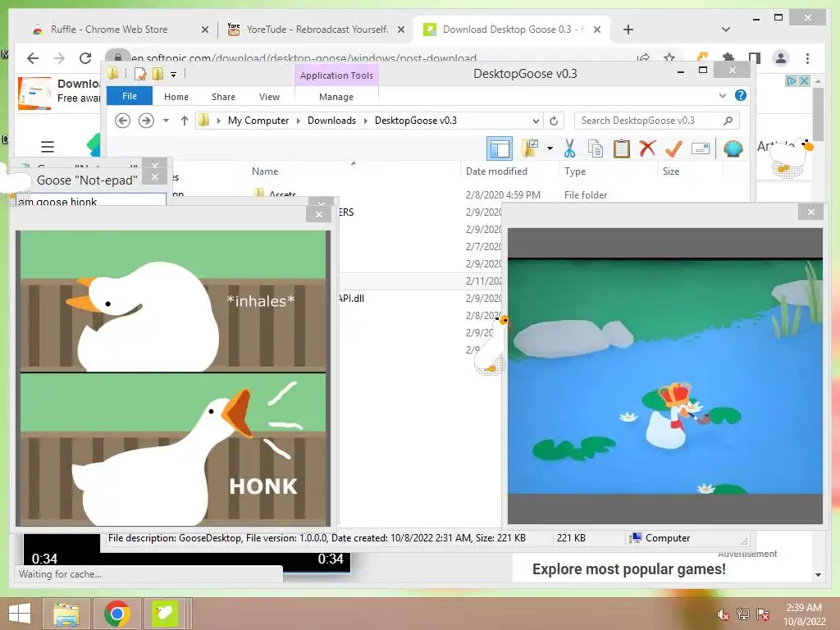
Task: Open recent locations dropdown in Explorer
Action: [x=166, y=121]
